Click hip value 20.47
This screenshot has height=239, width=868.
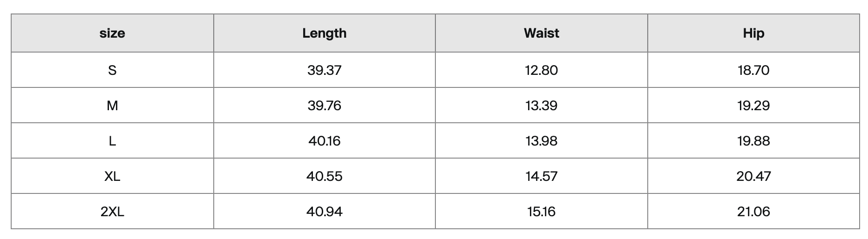tap(753, 176)
